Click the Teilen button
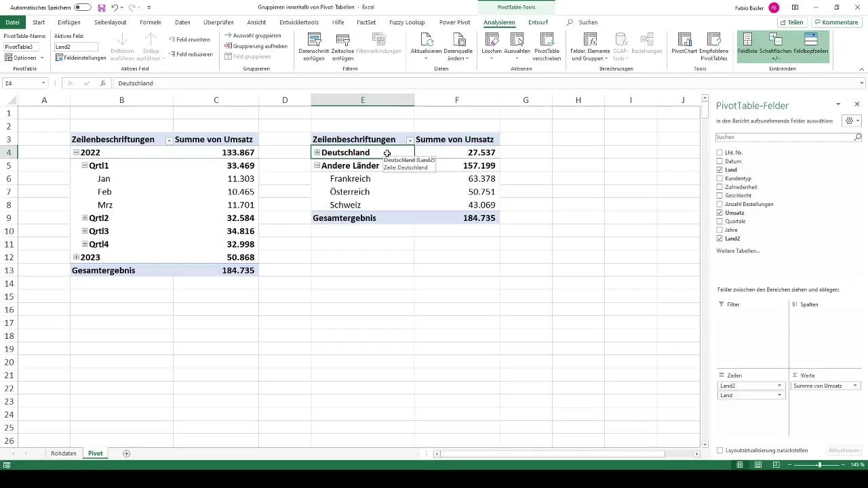 click(792, 22)
